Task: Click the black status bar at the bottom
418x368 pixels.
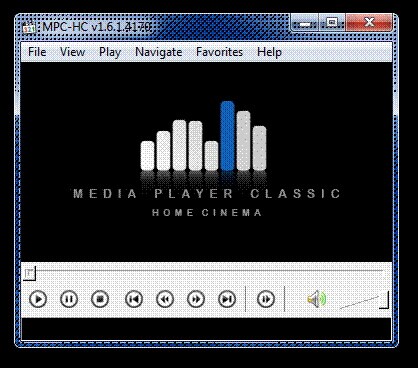Action: (206, 329)
